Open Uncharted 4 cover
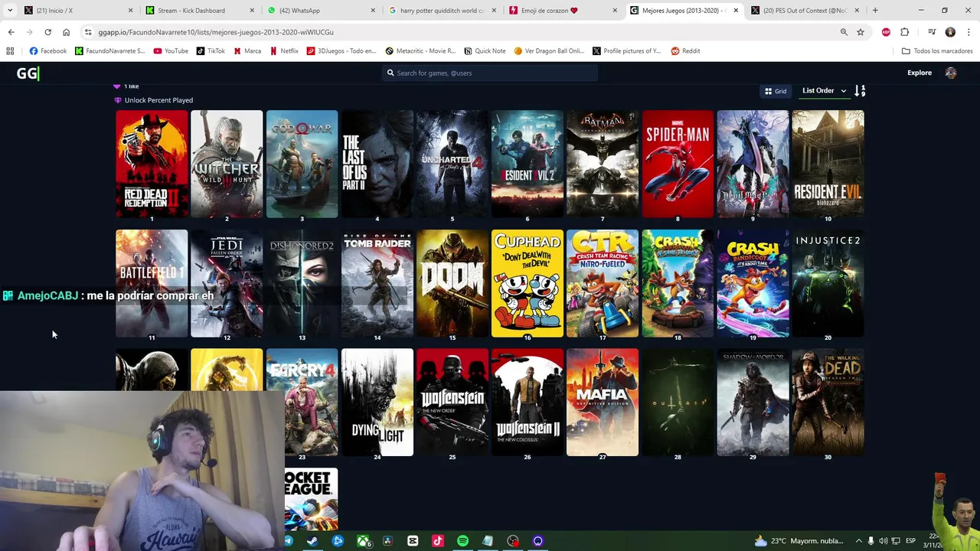The width and height of the screenshot is (980, 551). (x=452, y=164)
